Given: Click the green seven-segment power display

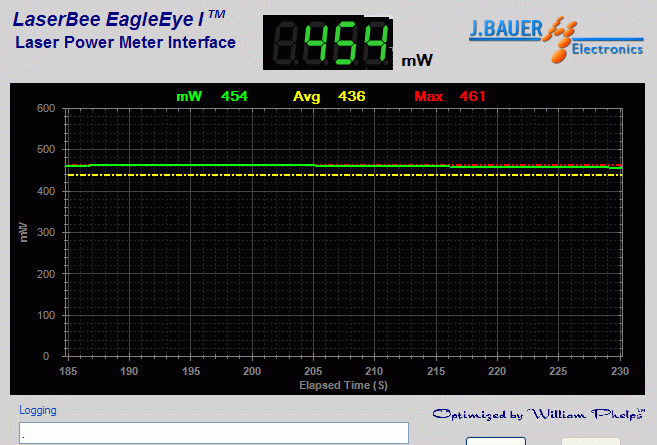Looking at the screenshot, I should [328, 42].
